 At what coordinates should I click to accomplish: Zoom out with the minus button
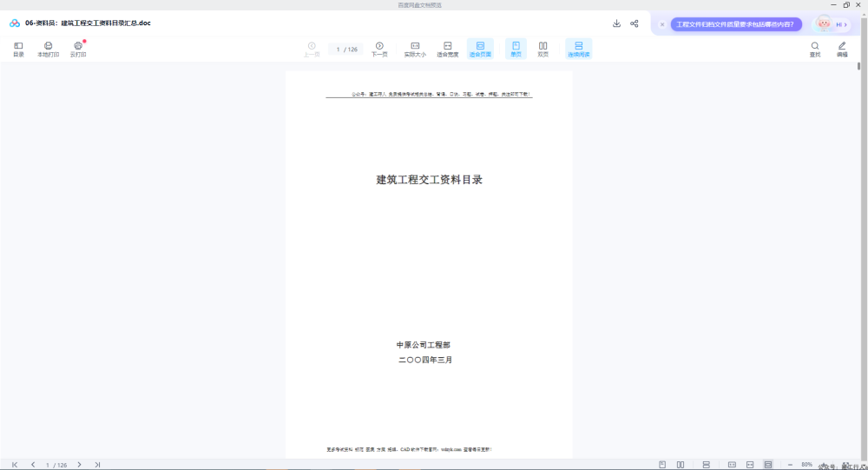790,465
